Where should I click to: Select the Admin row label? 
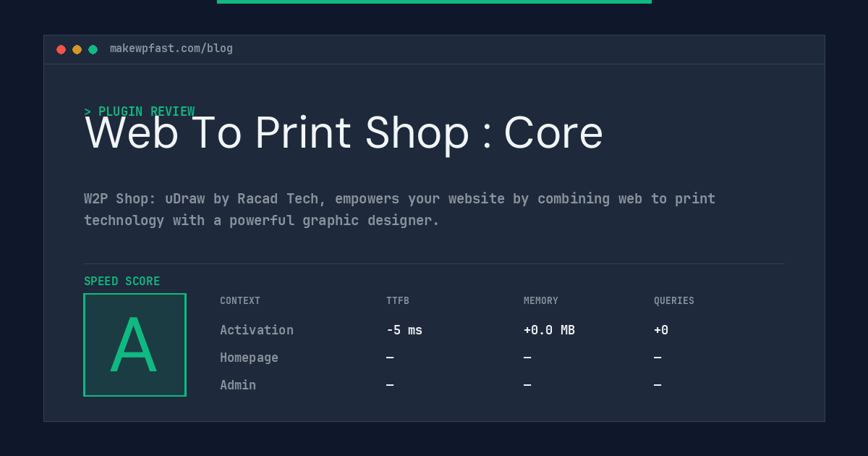coord(238,385)
